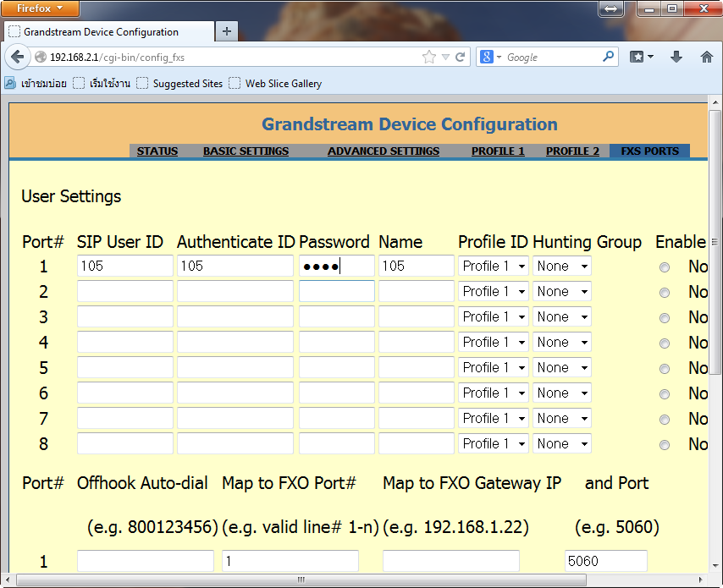Switch to the STATUS page
Screen dimensions: 723x588
pos(157,151)
